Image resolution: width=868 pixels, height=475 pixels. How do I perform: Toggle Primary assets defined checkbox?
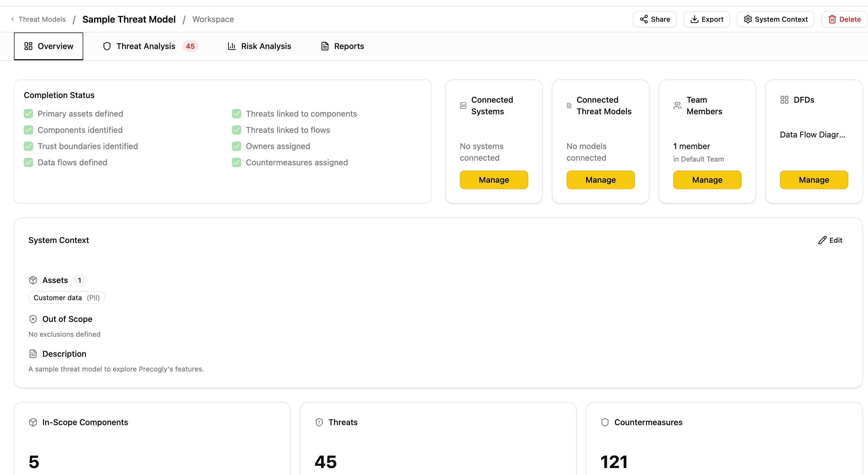29,114
